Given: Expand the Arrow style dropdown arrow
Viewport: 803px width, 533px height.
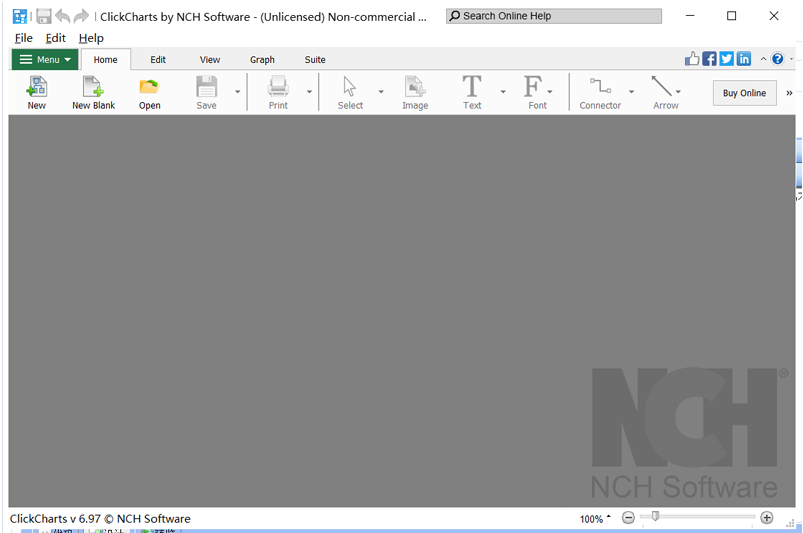Looking at the screenshot, I should [678, 92].
